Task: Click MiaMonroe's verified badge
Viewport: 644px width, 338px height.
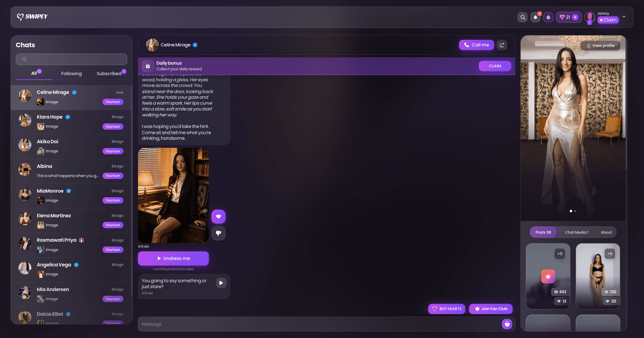Action: click(x=69, y=191)
